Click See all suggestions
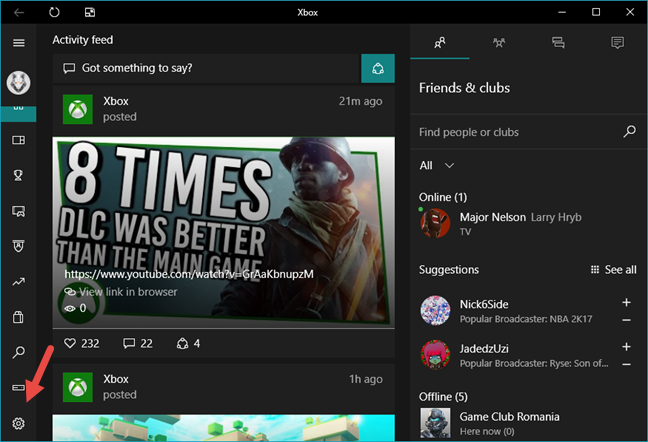This screenshot has height=442, width=648. click(613, 270)
